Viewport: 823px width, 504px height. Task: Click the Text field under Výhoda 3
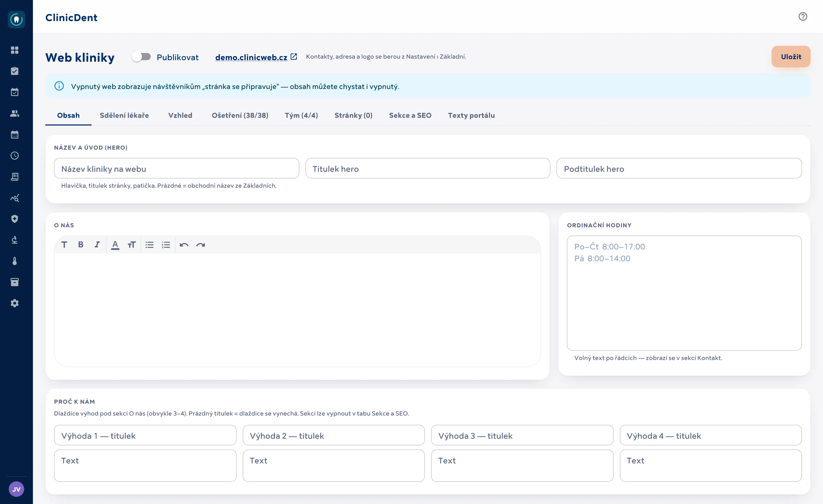click(522, 466)
